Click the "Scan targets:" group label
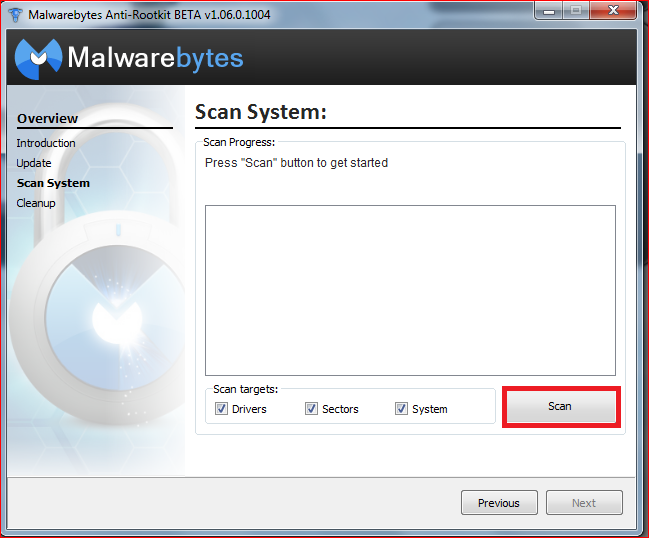Screen dimensions: 649x538 coord(245,389)
